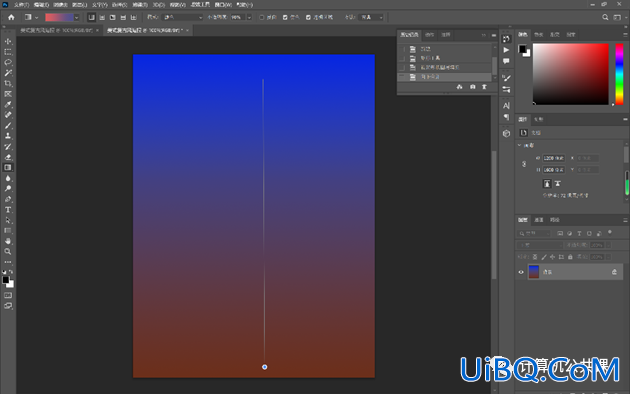Open the opacity dropdown arrow in options bar

(x=249, y=17)
